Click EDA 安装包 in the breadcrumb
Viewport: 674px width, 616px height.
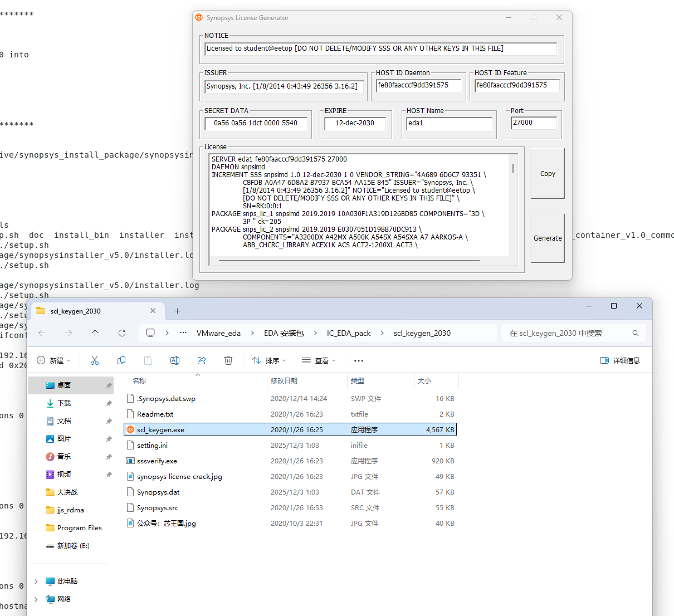pos(284,333)
